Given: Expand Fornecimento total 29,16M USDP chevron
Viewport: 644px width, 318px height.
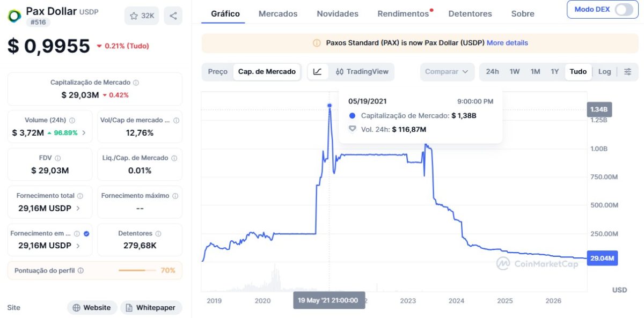Looking at the screenshot, I should 78,209.
